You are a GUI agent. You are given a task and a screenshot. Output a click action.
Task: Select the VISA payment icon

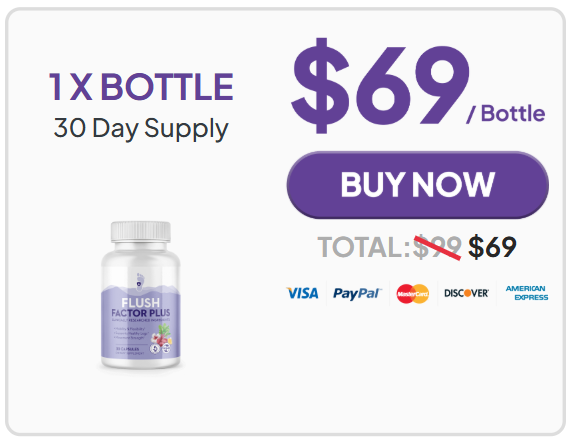click(x=302, y=293)
